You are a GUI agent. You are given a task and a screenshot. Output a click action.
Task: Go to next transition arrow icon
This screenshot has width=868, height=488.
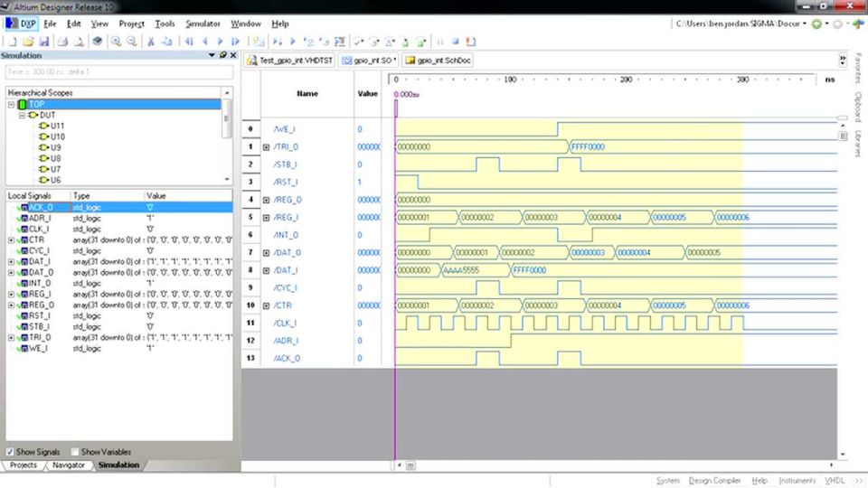click(220, 42)
